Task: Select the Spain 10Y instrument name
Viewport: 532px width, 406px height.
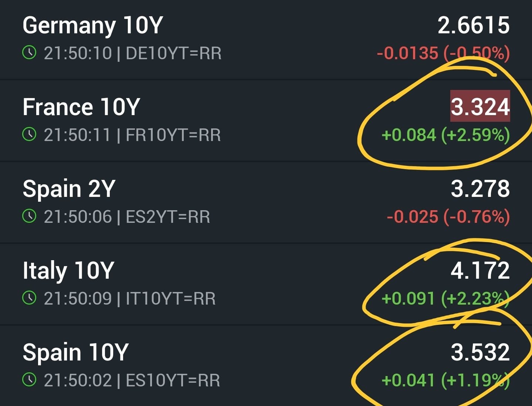Action: click(75, 352)
